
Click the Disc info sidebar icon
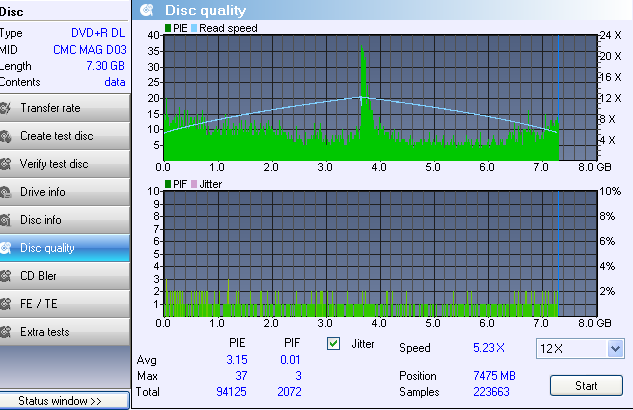click(8, 220)
